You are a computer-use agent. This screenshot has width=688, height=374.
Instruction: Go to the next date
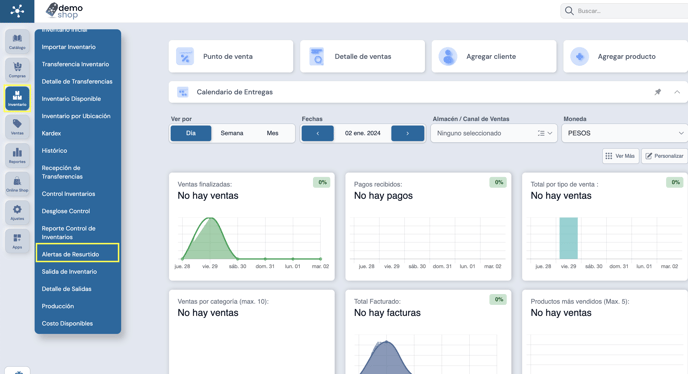pos(408,133)
